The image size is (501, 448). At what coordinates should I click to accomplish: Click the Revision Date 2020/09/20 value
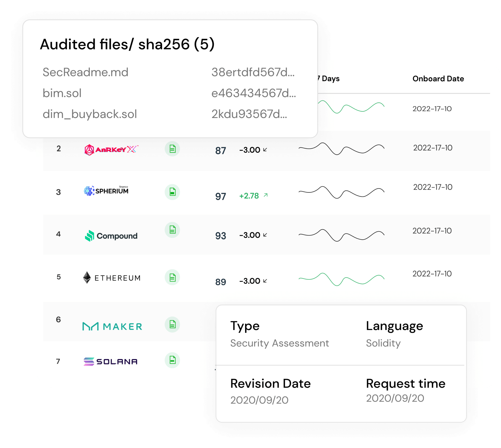(x=259, y=400)
